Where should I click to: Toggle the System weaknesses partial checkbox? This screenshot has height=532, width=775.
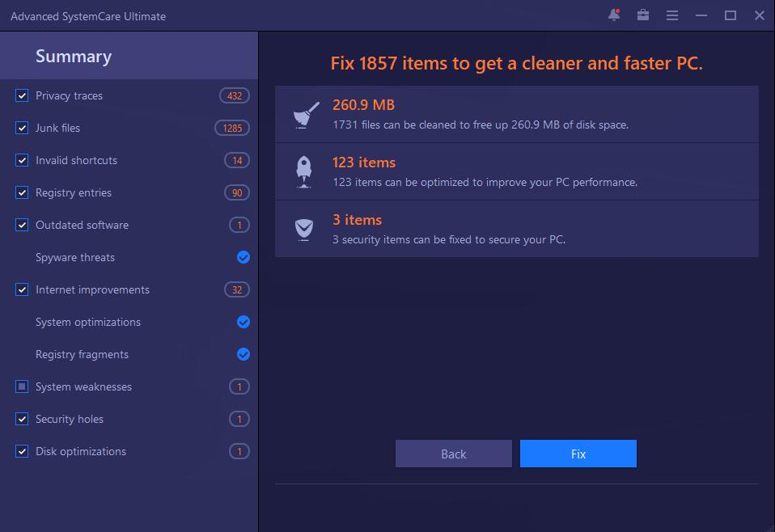pyautogui.click(x=22, y=386)
